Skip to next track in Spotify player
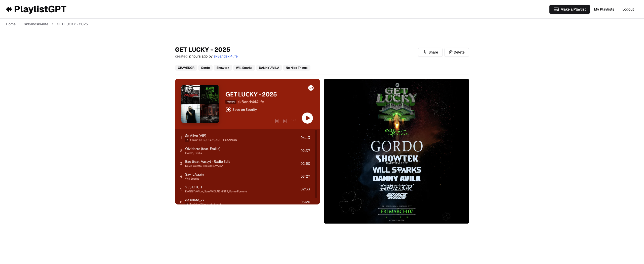 pyautogui.click(x=285, y=121)
